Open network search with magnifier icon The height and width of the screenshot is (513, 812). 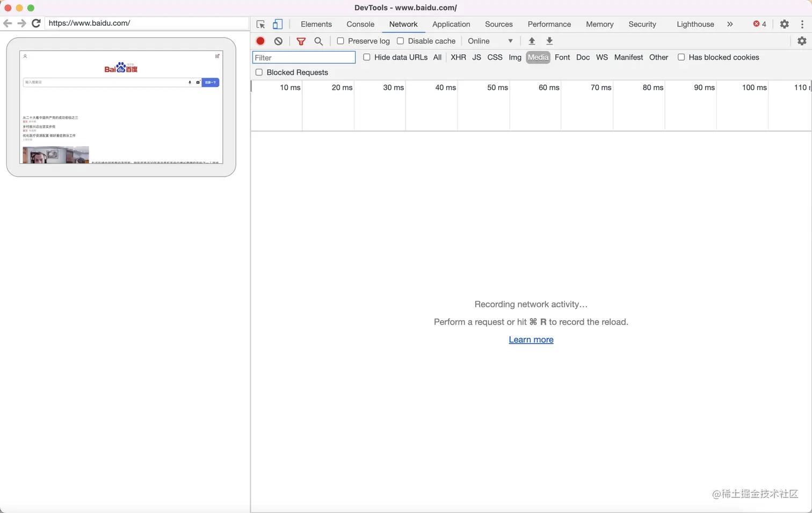(318, 41)
